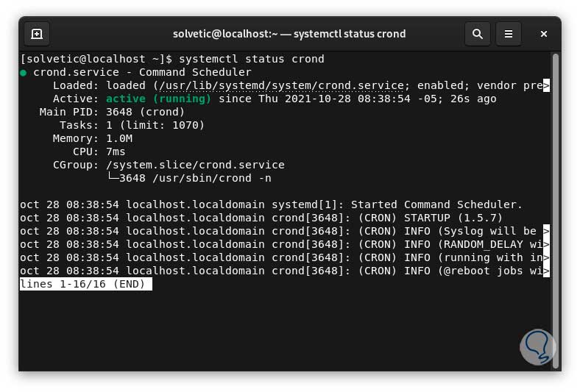Click the truncation arrow on the Loaded line

[x=546, y=85]
